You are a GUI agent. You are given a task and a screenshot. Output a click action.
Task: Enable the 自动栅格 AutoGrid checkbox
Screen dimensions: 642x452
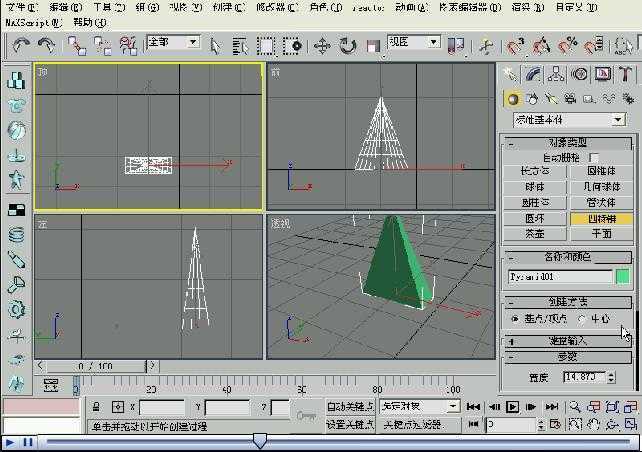pos(594,158)
